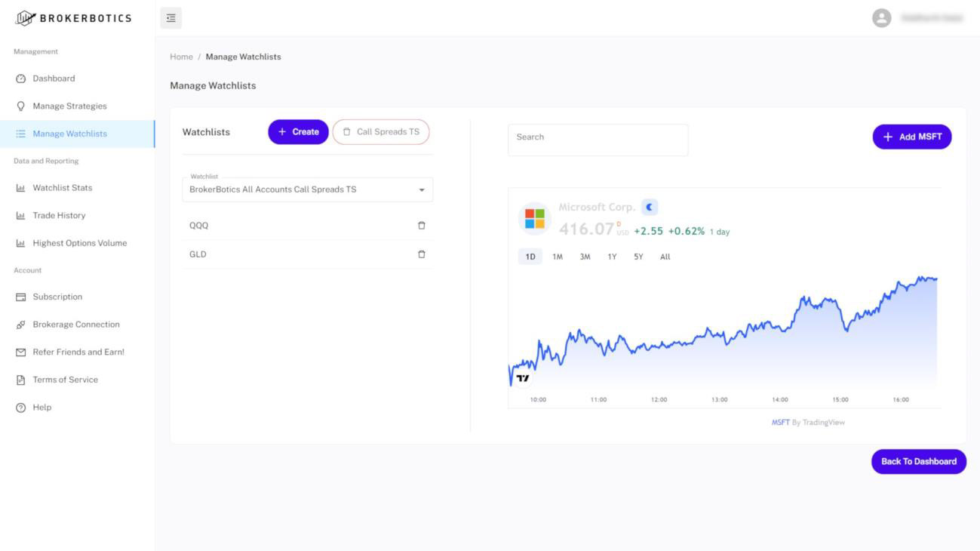
Task: Expand the Watchlist dropdown
Action: tap(421, 190)
